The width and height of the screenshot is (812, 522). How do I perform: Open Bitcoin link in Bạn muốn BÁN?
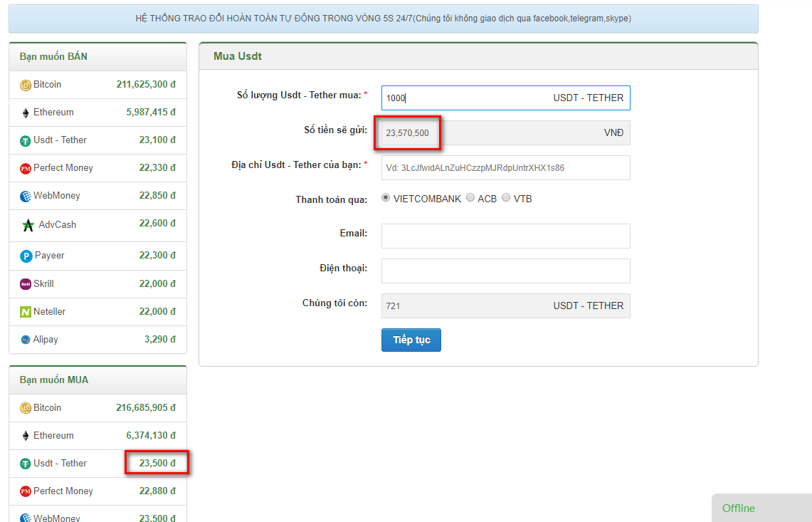pos(47,85)
